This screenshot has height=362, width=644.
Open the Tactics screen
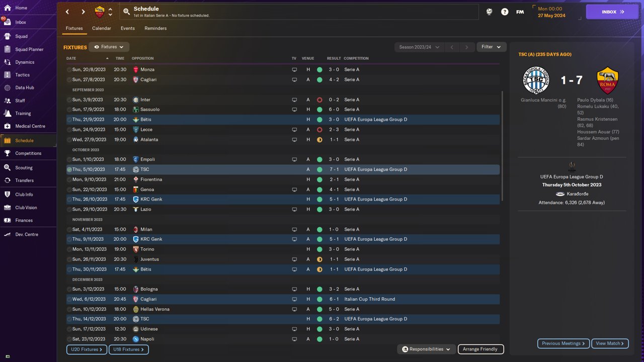(x=22, y=75)
